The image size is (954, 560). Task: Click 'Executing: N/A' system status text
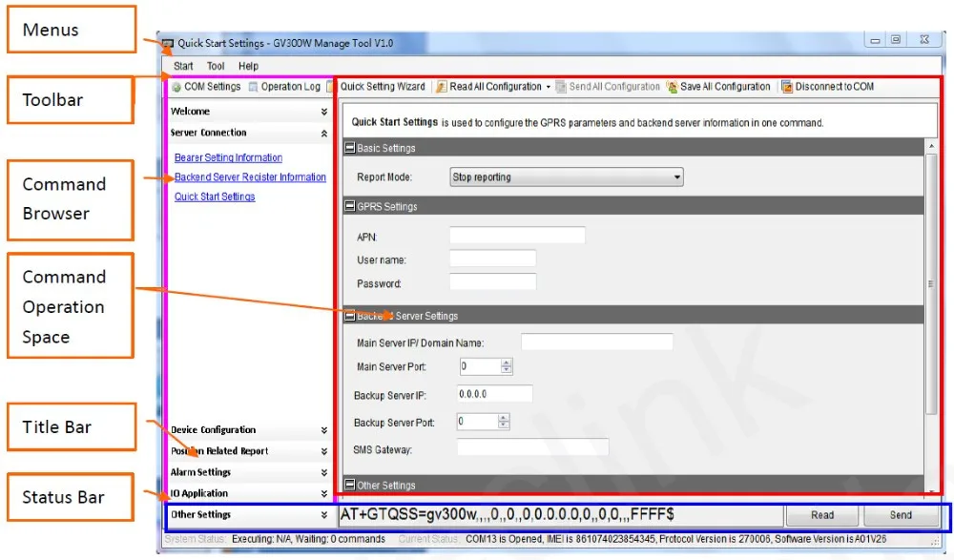[x=261, y=539]
